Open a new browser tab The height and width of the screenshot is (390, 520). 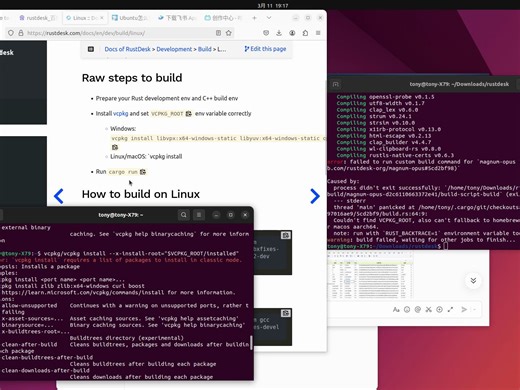254,18
